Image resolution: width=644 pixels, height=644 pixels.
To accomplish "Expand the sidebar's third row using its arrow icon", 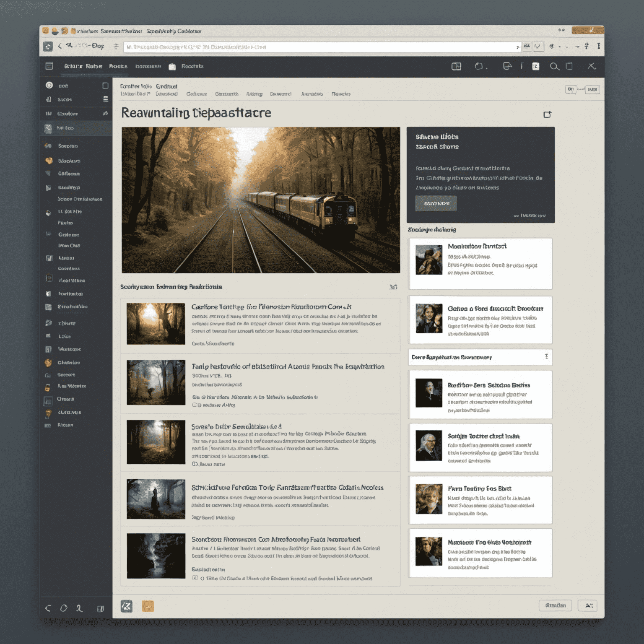I will coord(105,114).
